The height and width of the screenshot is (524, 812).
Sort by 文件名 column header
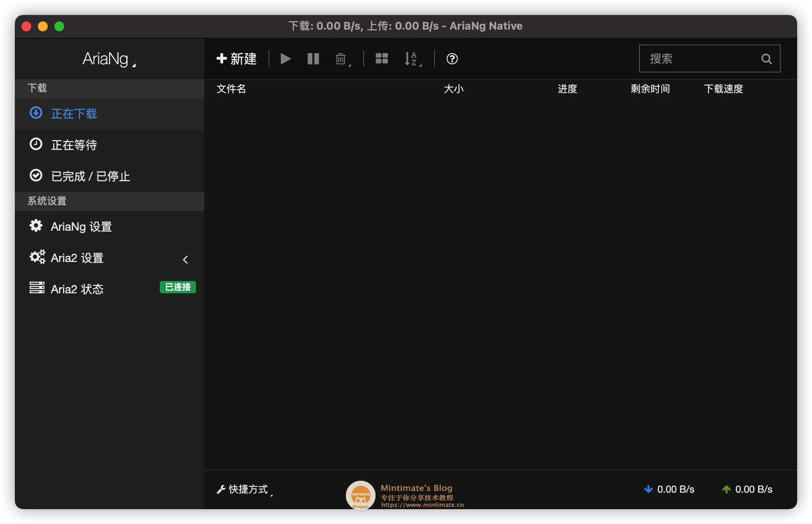pos(231,89)
